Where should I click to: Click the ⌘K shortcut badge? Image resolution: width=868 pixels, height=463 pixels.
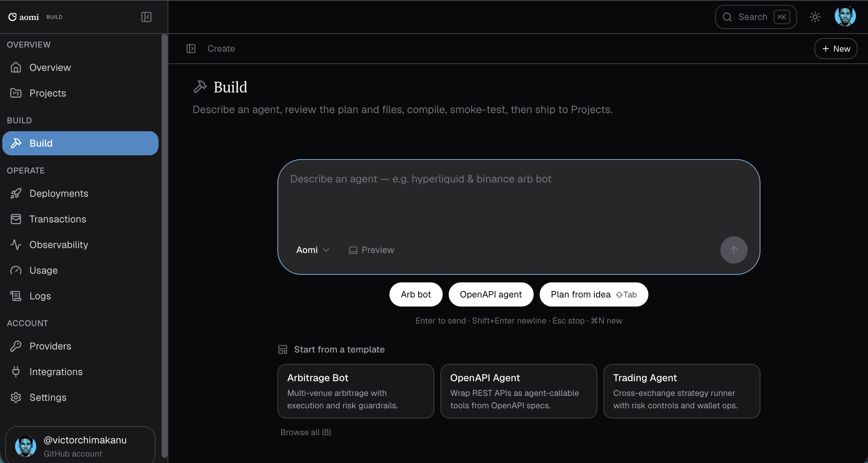[782, 17]
